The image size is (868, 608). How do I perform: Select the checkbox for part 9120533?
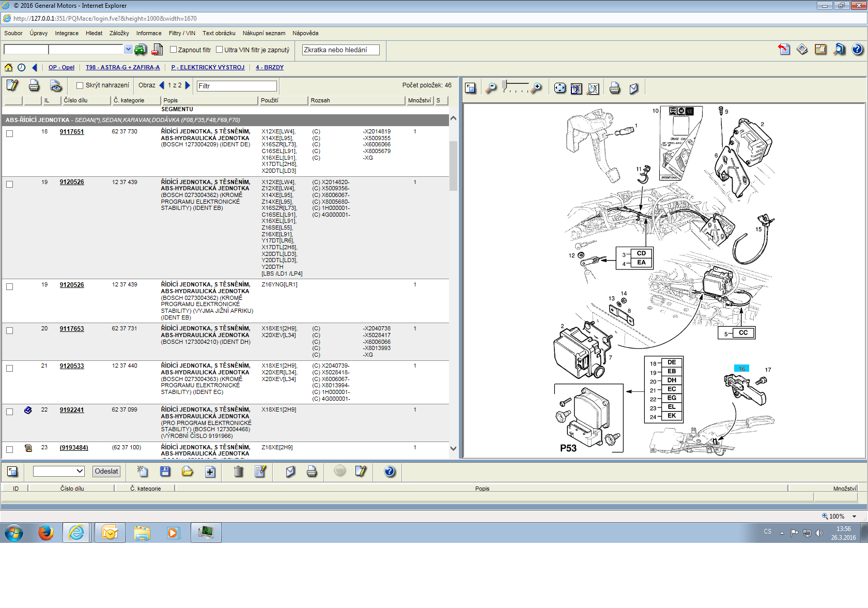(x=9, y=368)
